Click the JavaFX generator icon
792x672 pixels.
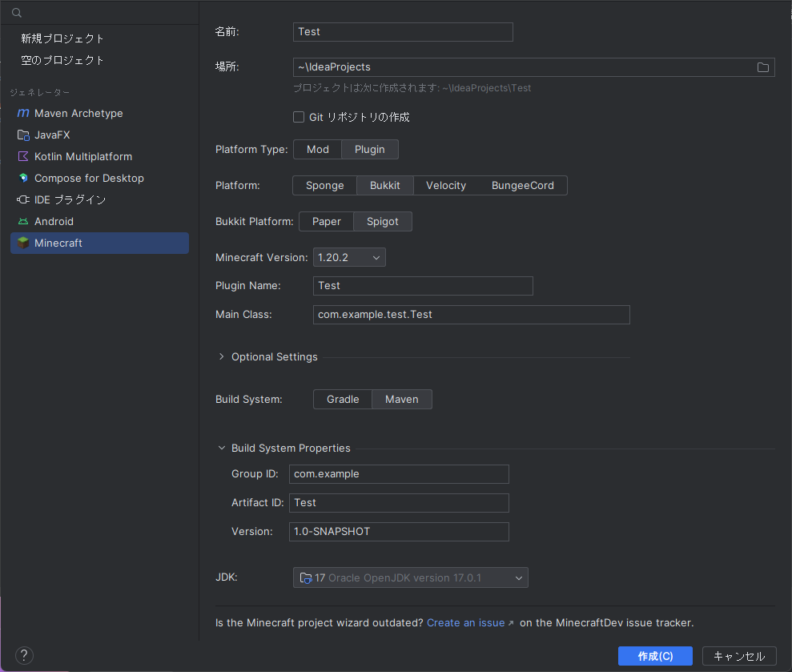(23, 135)
